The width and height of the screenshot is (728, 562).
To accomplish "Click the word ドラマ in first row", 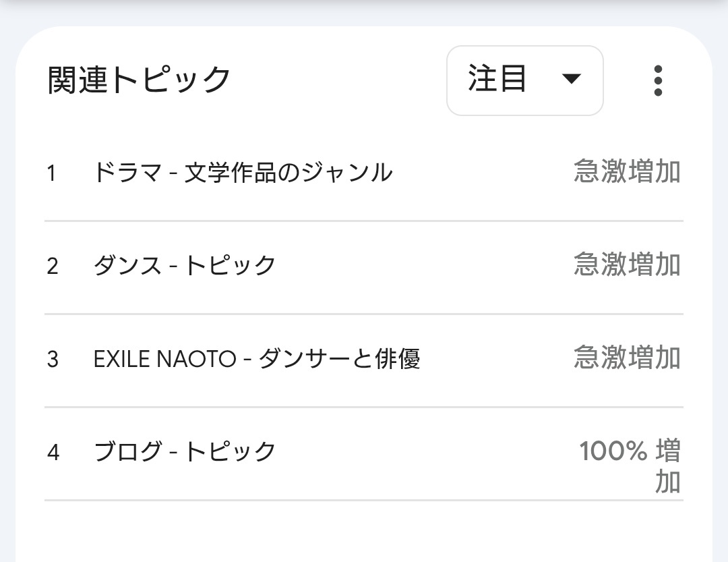I will tap(127, 173).
